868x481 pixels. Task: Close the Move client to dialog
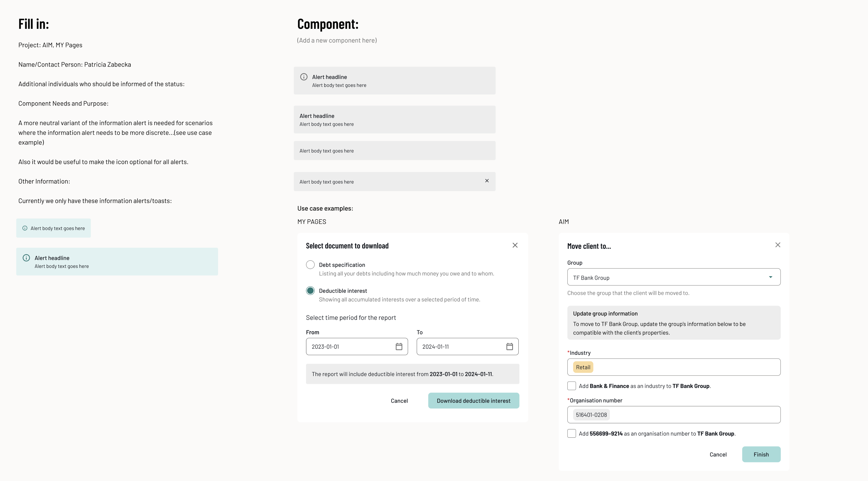pyautogui.click(x=777, y=245)
